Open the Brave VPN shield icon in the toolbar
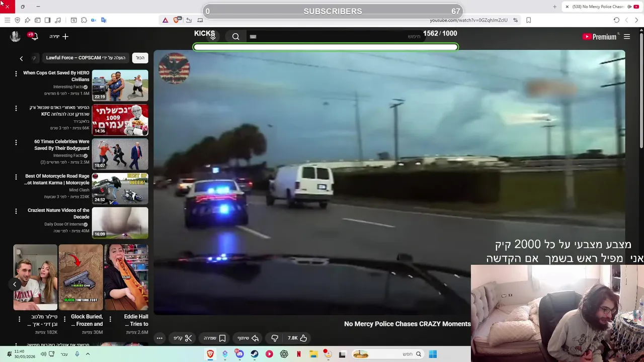The height and width of the screenshot is (362, 644). click(17, 20)
